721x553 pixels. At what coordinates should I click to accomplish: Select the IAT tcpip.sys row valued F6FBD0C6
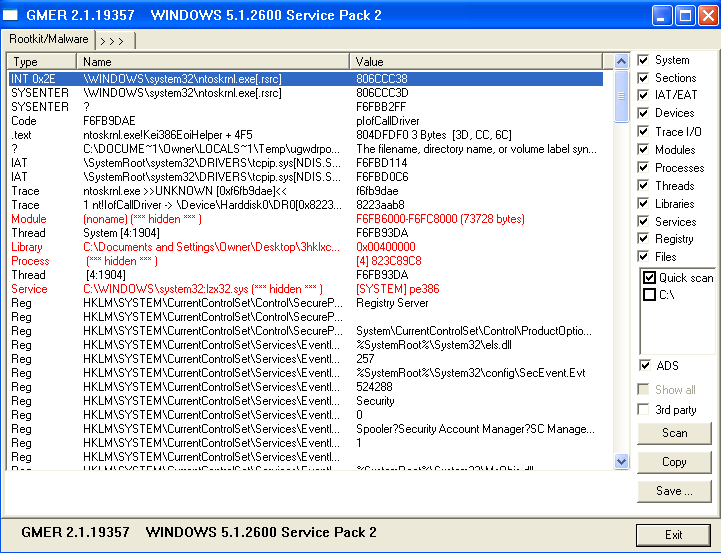click(306, 177)
